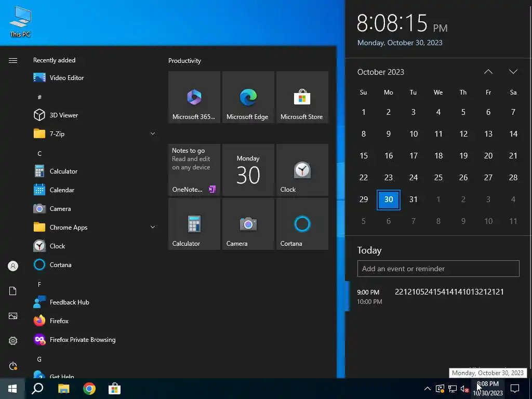Open the Camera tile
Image resolution: width=532 pixels, height=399 pixels.
(248, 224)
